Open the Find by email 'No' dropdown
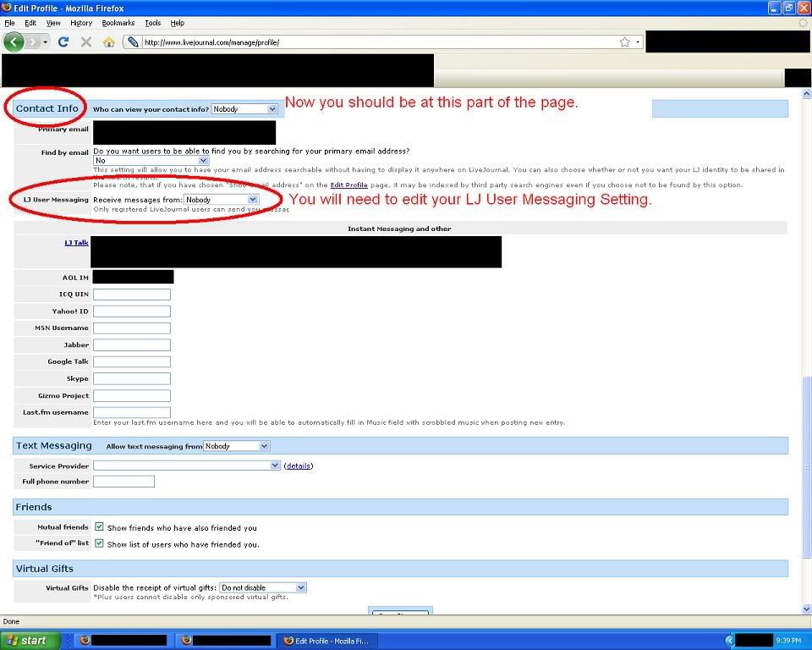Screen dimensions: 812x650 (x=151, y=161)
